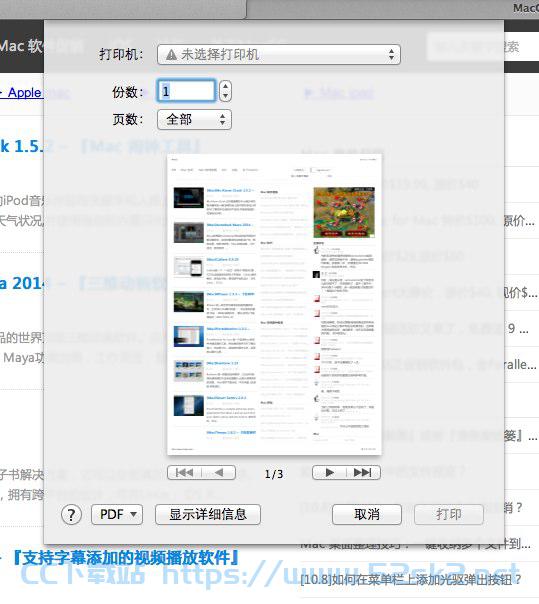Open the help question mark button
This screenshot has height=604, width=539.
(71, 515)
